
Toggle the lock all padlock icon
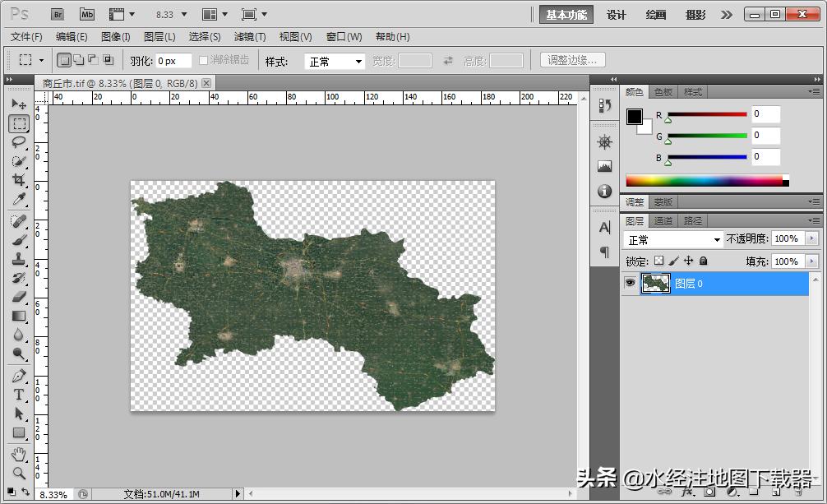(x=703, y=261)
